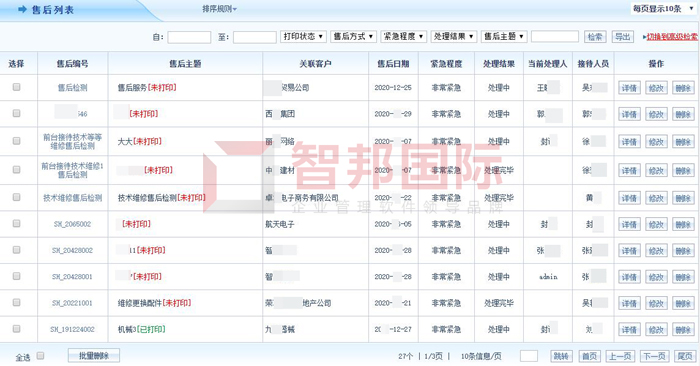Click the 接待人员 column header
Screen dimensions: 700x366
tap(593, 64)
